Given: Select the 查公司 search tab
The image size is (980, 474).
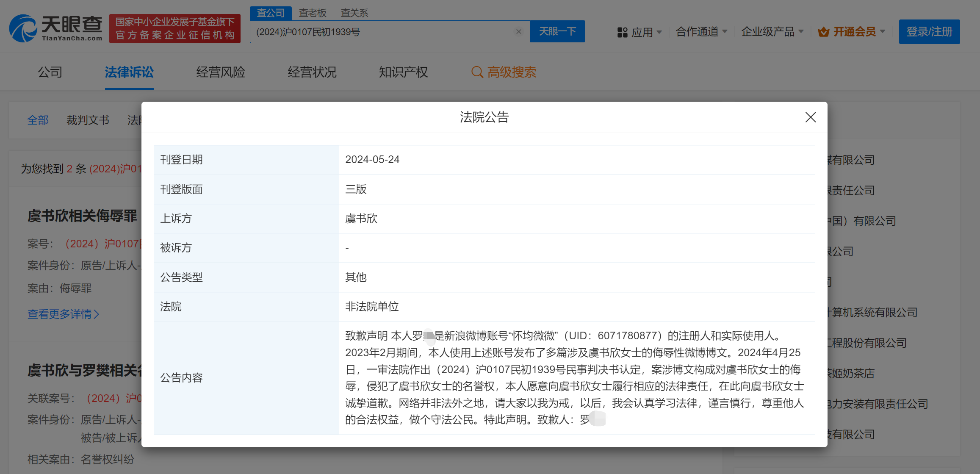Looking at the screenshot, I should point(271,13).
